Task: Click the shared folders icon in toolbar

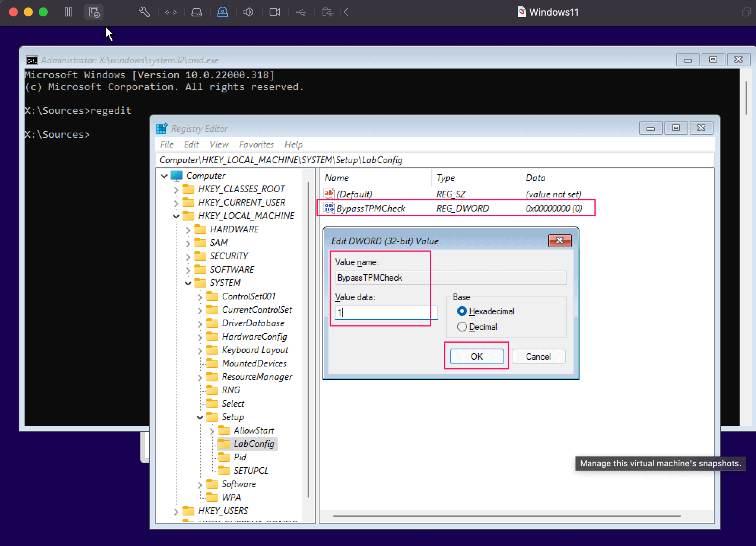Action: pyautogui.click(x=327, y=12)
